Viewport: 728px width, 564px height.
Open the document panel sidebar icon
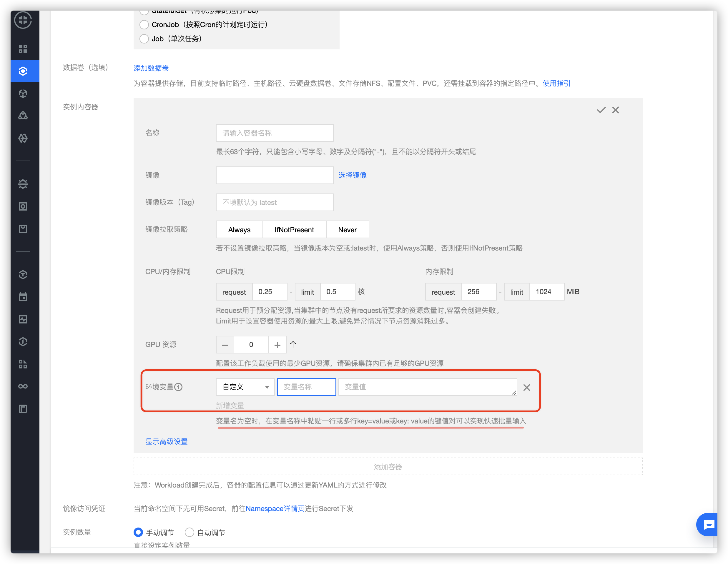23,408
